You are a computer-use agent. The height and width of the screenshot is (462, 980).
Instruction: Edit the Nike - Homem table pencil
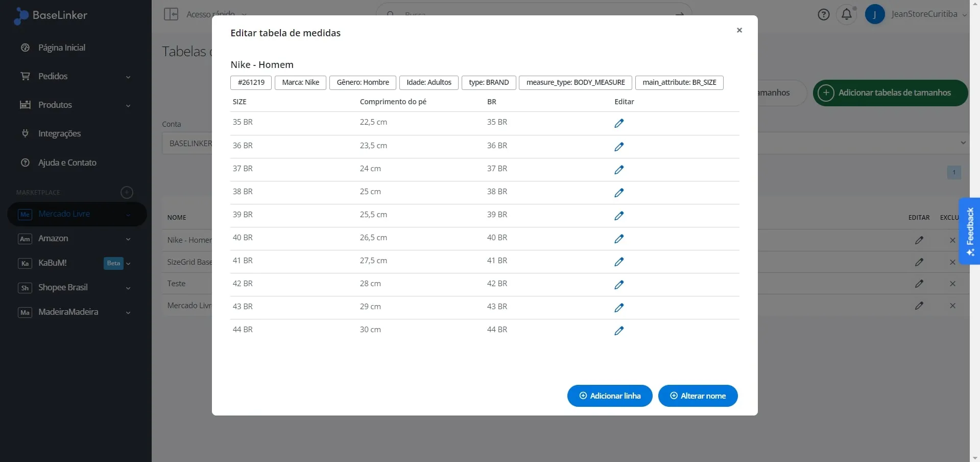coord(919,240)
